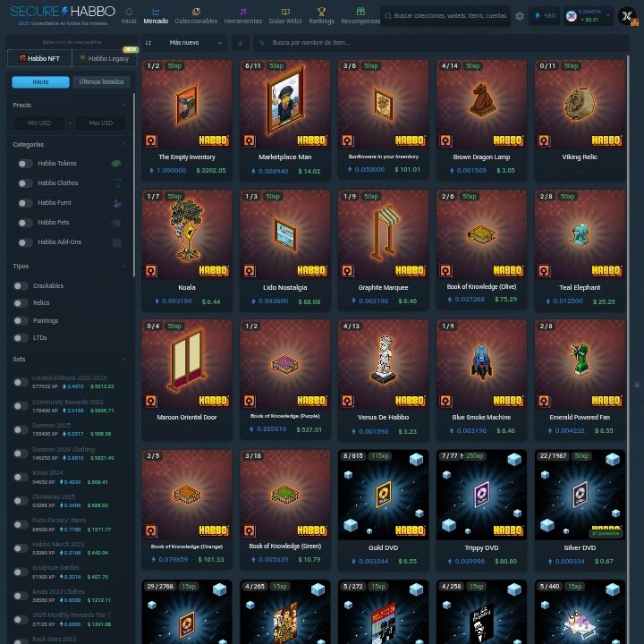Open the Recompensas gift icon
The width and height of the screenshot is (644, 644).
click(360, 12)
